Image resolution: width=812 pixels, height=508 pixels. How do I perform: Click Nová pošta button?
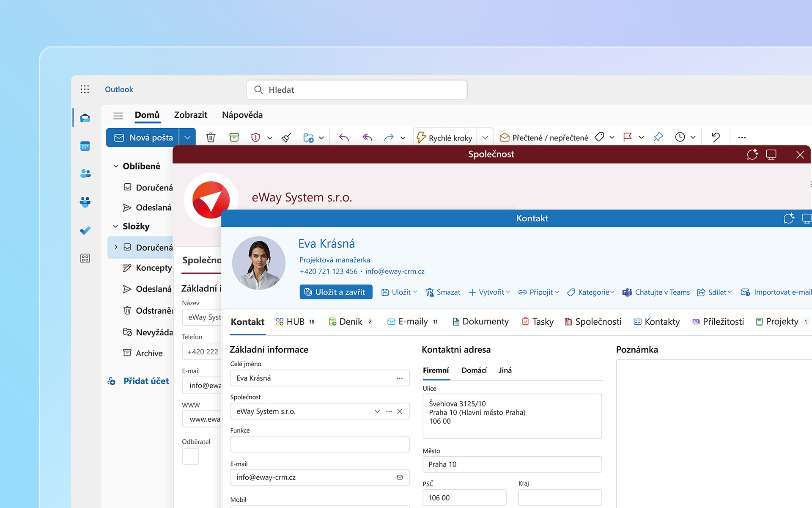point(143,138)
